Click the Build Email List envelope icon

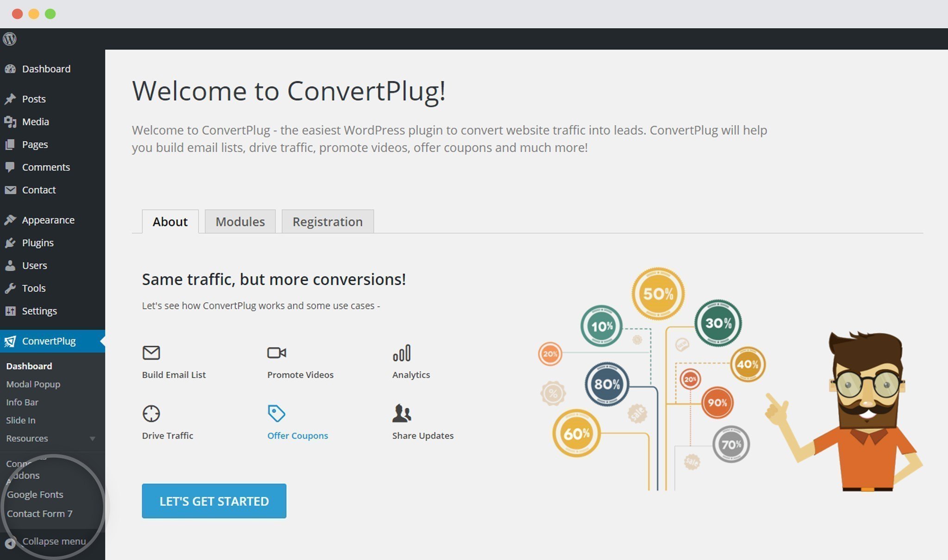tap(151, 353)
